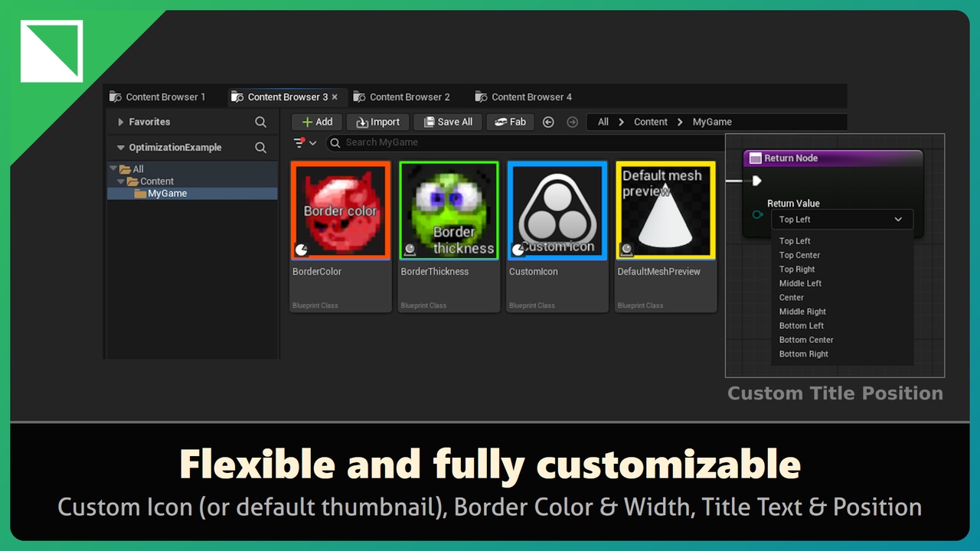The image size is (980, 551).
Task: Choose Bottom Right from the dropdown list
Action: pos(804,354)
